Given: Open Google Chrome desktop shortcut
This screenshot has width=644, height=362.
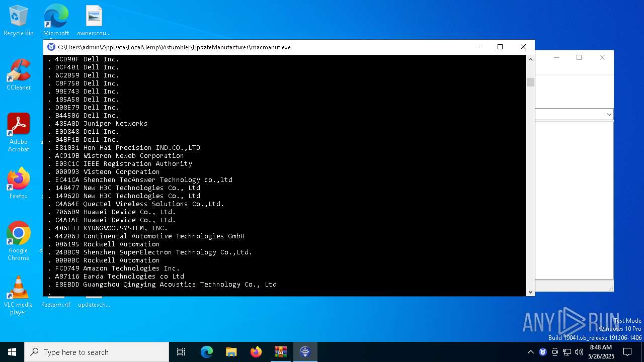Looking at the screenshot, I should click(x=19, y=241).
